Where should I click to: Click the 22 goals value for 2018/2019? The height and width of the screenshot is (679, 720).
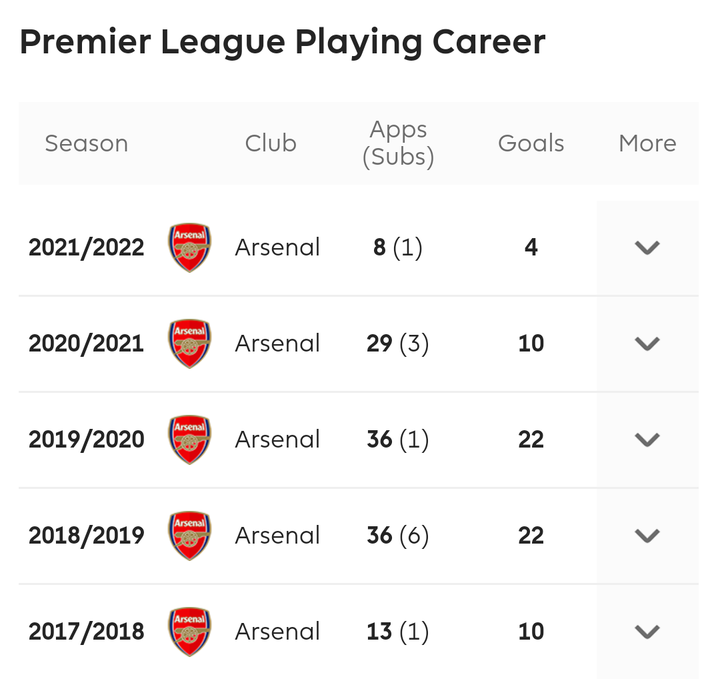pos(531,535)
